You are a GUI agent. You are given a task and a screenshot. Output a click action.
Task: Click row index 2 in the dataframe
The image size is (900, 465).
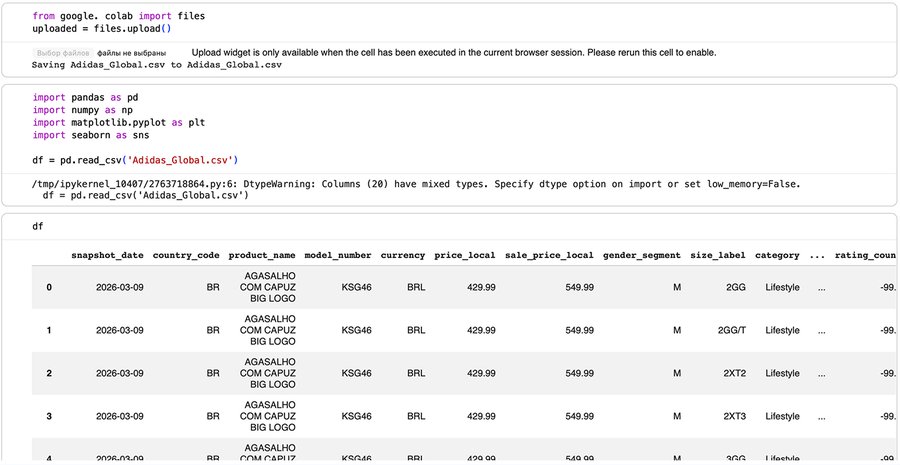49,373
